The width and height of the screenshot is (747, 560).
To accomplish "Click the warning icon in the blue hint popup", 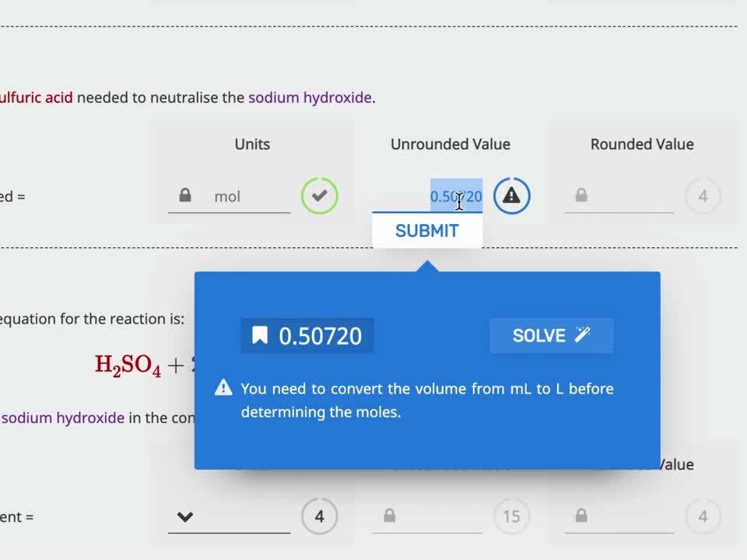I will [223, 387].
